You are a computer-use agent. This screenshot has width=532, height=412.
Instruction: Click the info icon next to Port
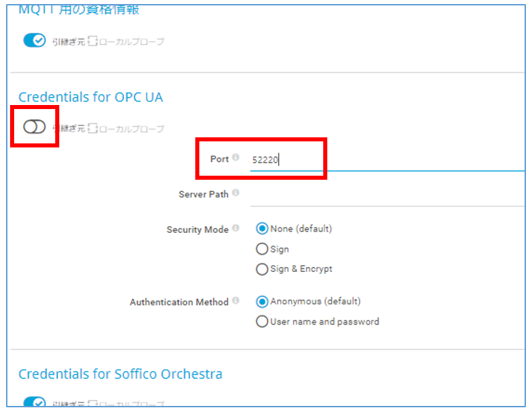(x=236, y=158)
